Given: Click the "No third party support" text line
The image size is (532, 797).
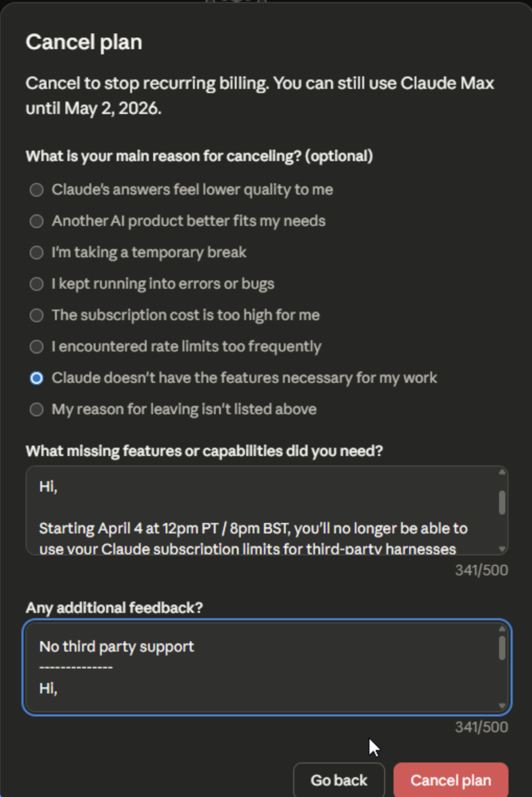Looking at the screenshot, I should pos(117,646).
